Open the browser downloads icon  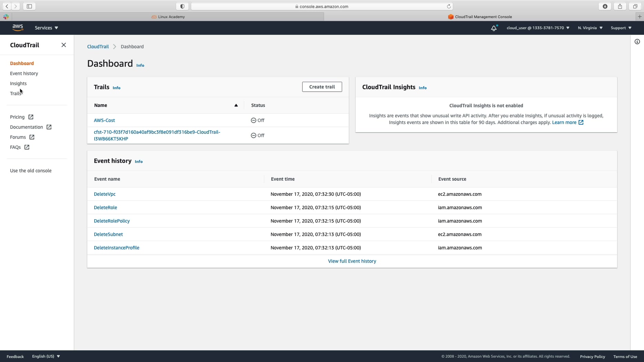(x=605, y=6)
